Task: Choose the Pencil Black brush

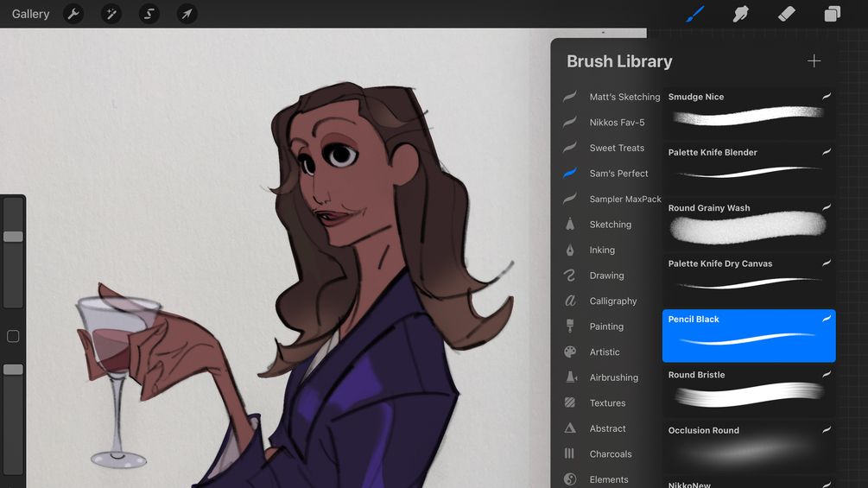Action: (x=749, y=336)
